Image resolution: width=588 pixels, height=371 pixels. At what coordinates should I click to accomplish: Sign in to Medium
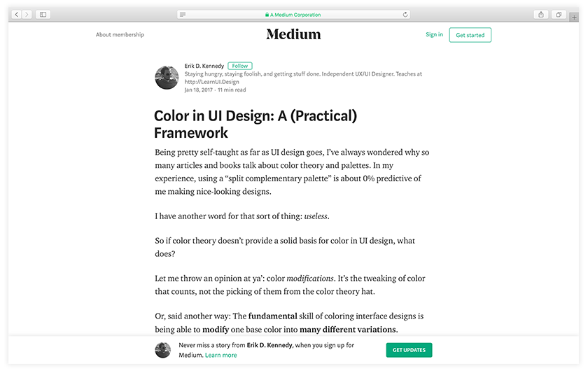click(434, 34)
